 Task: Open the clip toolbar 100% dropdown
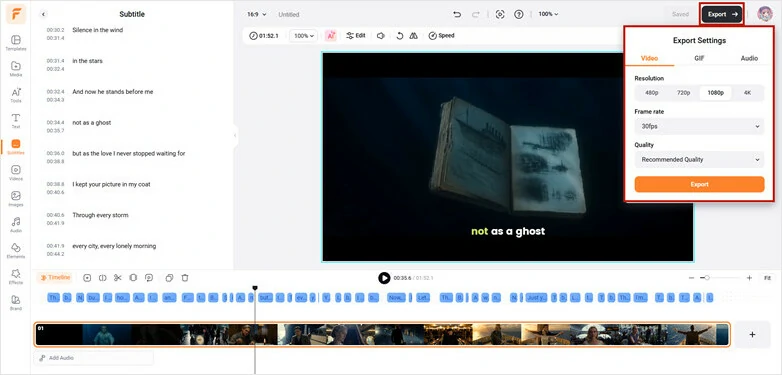click(303, 36)
